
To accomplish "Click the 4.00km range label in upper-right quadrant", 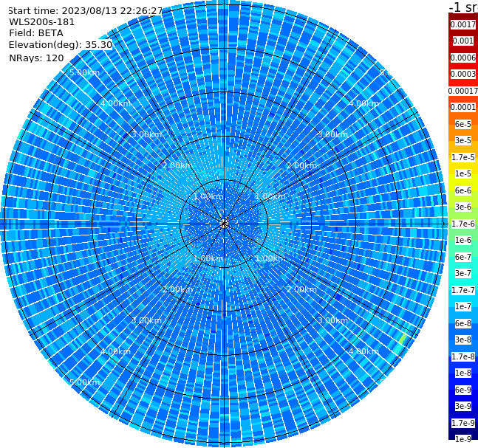I will click(363, 103).
